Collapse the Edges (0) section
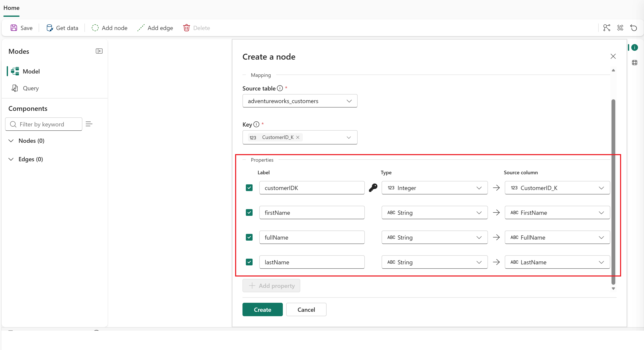Image resolution: width=644 pixels, height=350 pixels. click(11, 159)
